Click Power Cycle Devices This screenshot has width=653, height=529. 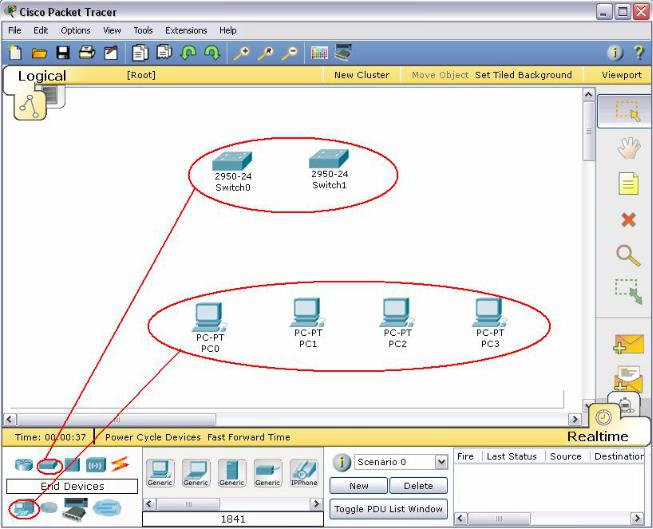(153, 437)
